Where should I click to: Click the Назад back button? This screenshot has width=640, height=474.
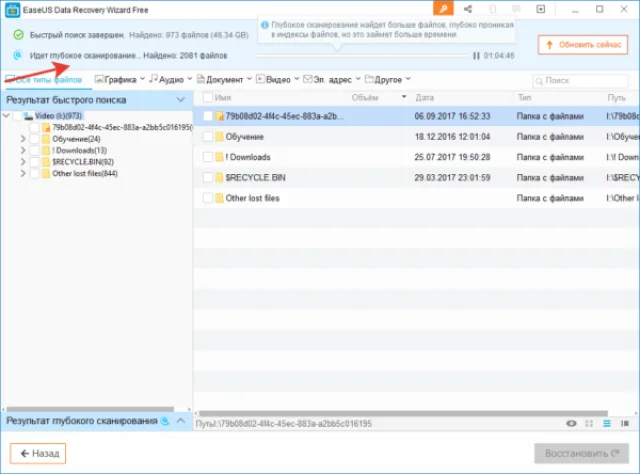38,453
